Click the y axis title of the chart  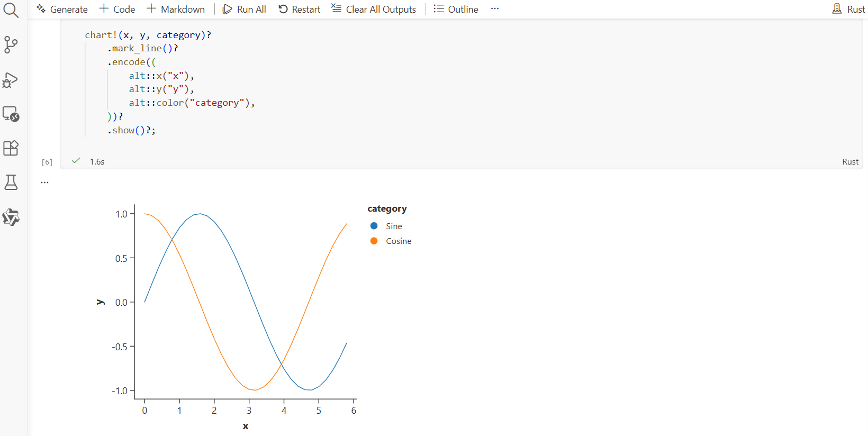click(100, 302)
